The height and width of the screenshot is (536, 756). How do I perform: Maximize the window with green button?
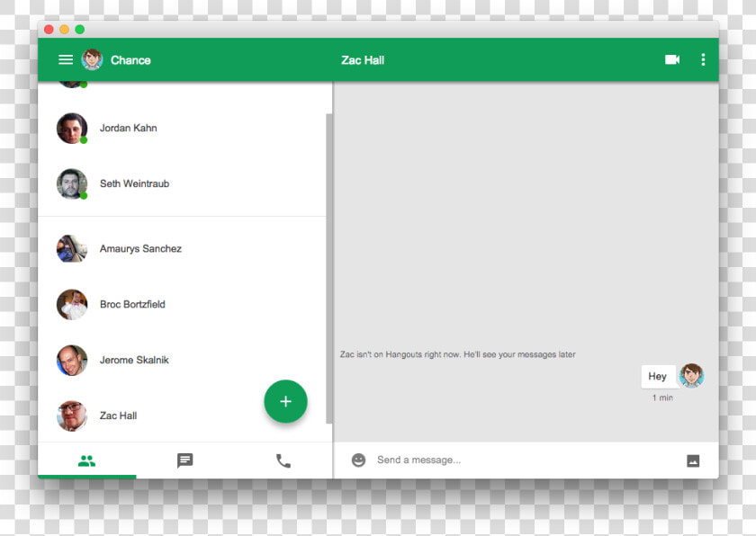[x=80, y=30]
